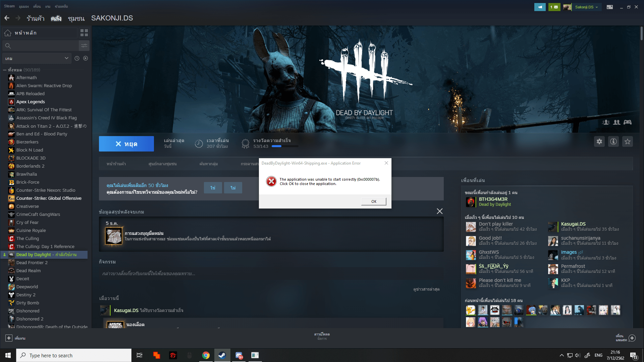The height and width of the screenshot is (362, 644).
Task: Add game to favorites star icon
Action: pos(628,141)
